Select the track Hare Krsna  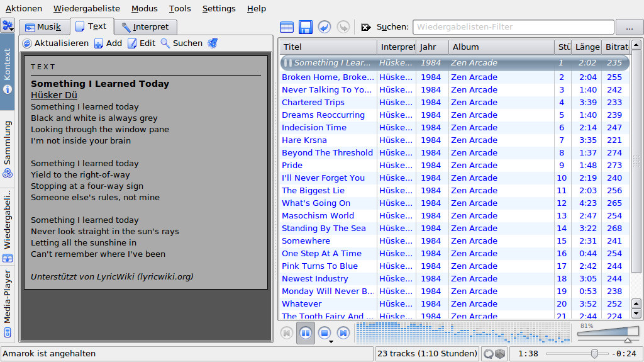pyautogui.click(x=455, y=140)
